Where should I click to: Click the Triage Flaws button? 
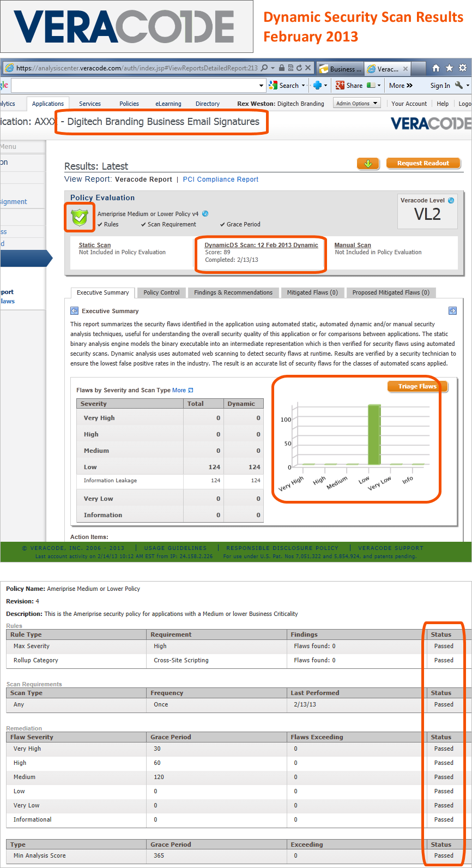coord(417,386)
